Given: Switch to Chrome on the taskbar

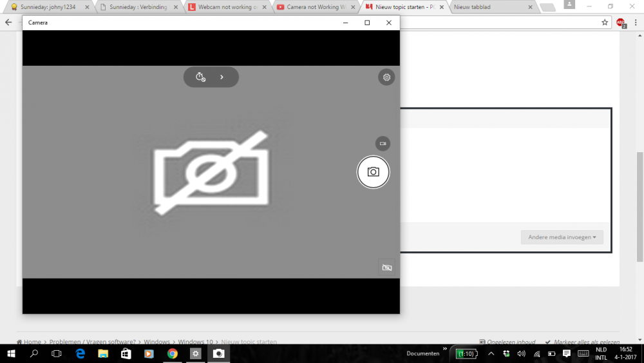Looking at the screenshot, I should tap(173, 353).
